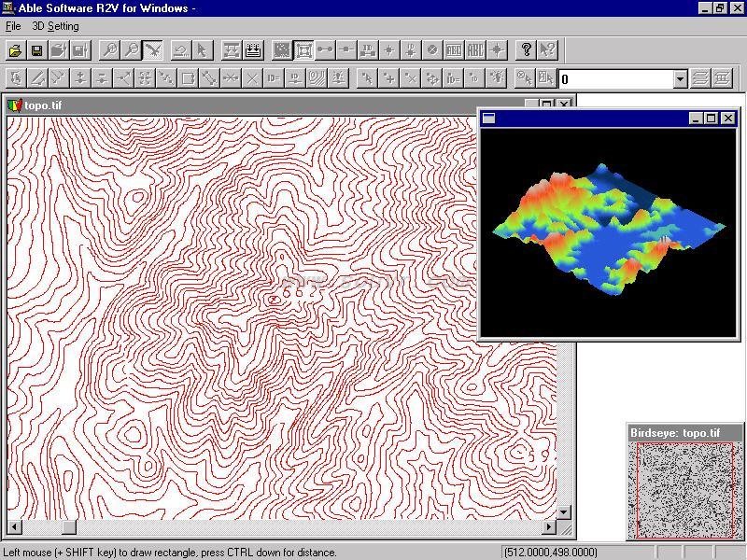747x560 pixels.
Task: Toggle the bird's-eye view eagle icon
Action: [153, 50]
